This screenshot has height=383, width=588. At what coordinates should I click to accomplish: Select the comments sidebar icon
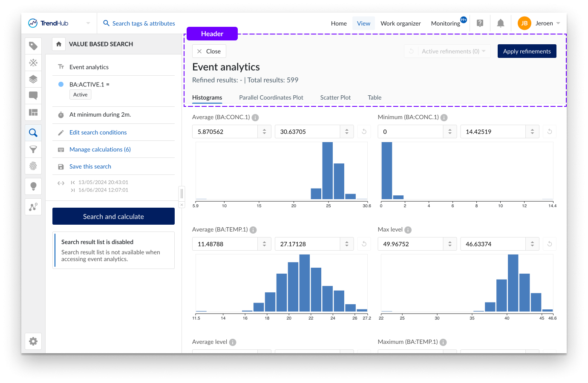pos(33,96)
